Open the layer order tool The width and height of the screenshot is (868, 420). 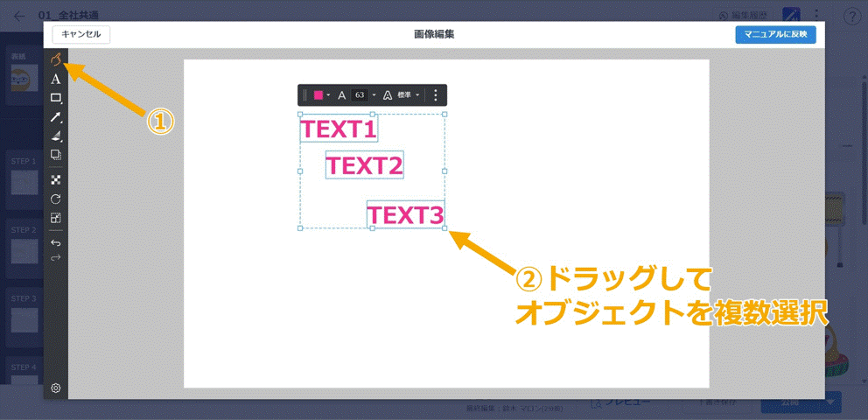coord(55,155)
